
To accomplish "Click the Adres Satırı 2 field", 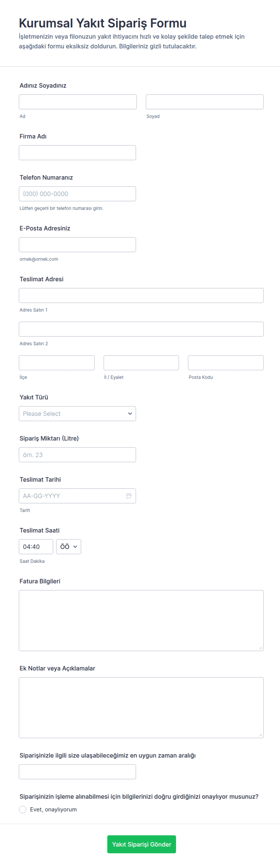I will pyautogui.click(x=141, y=329).
